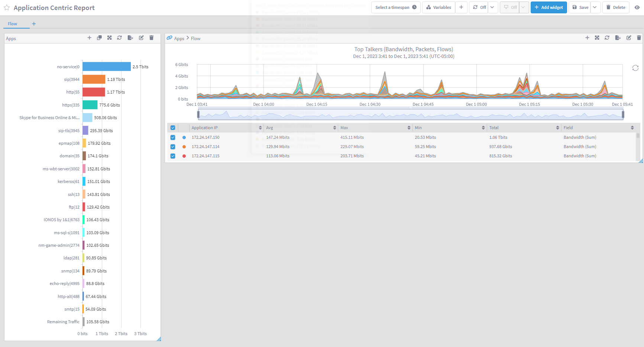The width and height of the screenshot is (644, 347).
Task: Edit the Flow widget
Action: click(x=629, y=38)
